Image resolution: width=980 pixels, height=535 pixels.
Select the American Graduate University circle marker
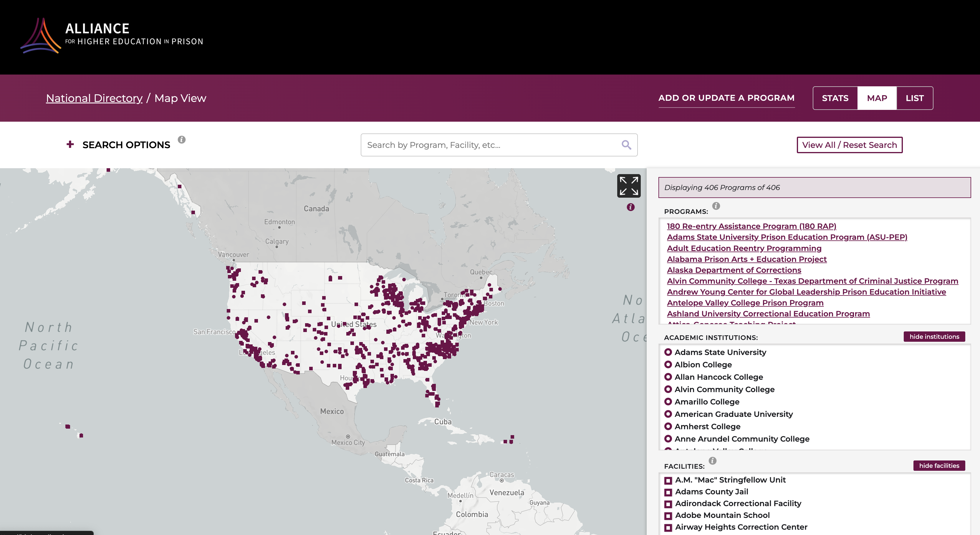pos(668,414)
